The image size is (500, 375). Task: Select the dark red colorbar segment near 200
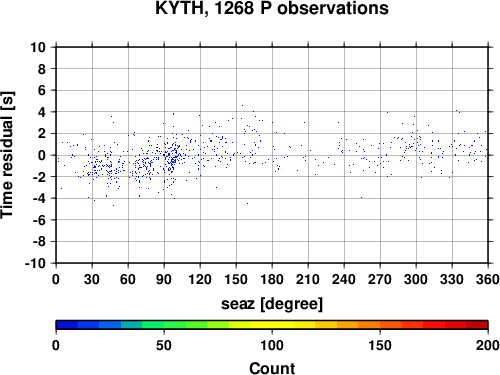[477, 325]
